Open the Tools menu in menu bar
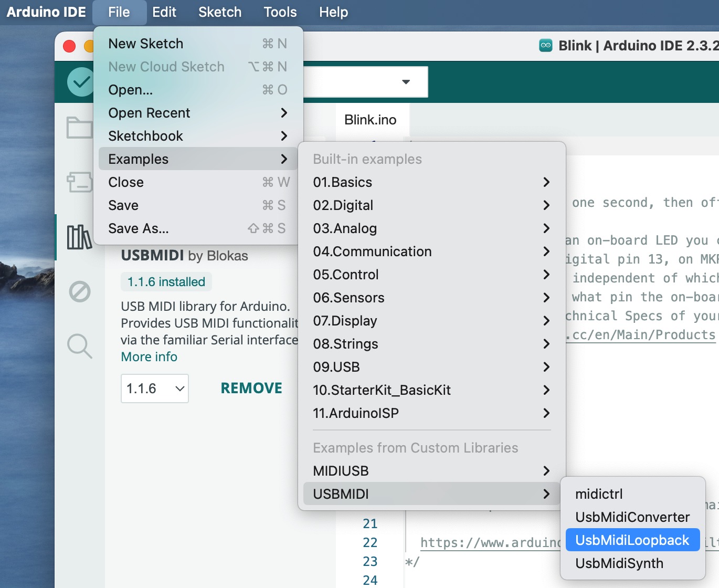The width and height of the screenshot is (719, 588). point(280,12)
